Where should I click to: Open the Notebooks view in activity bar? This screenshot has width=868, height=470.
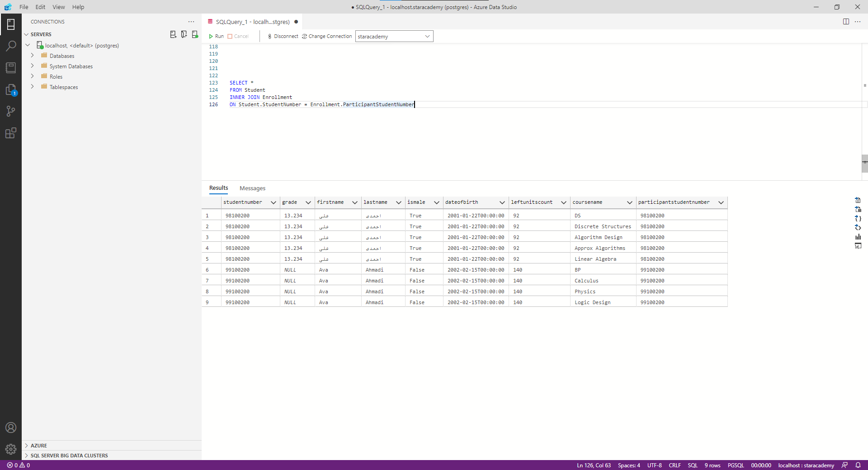(x=11, y=68)
